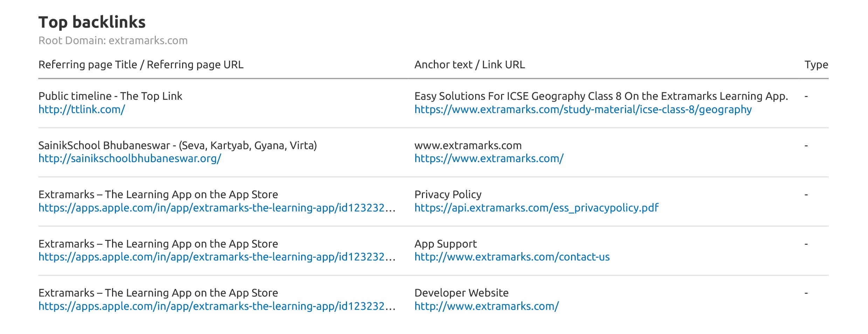Open the ess_privacypolicy.pdf link

point(536,208)
